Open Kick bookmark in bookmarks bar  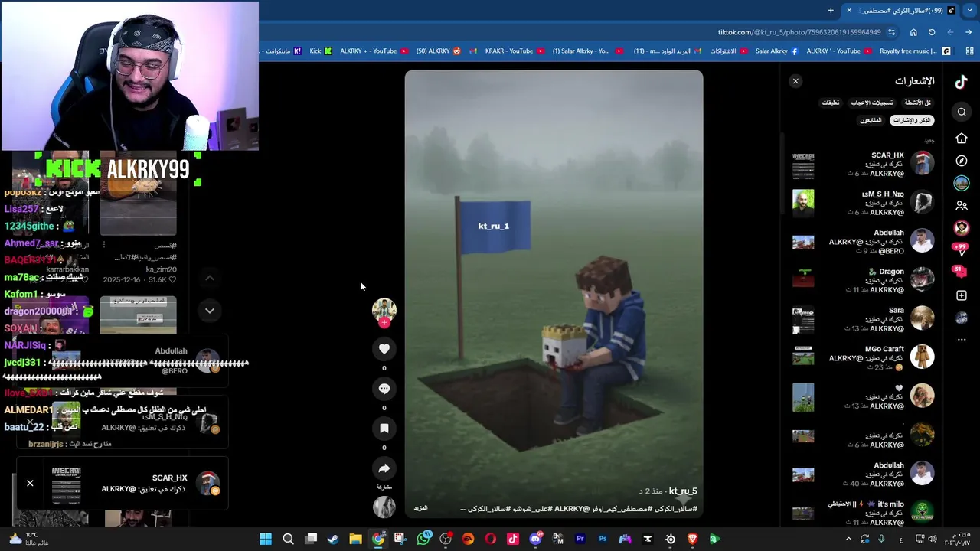click(x=321, y=51)
